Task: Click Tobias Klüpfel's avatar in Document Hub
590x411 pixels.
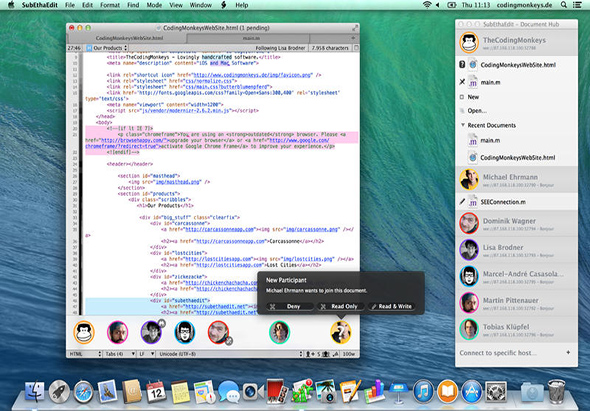Action: pos(469,329)
